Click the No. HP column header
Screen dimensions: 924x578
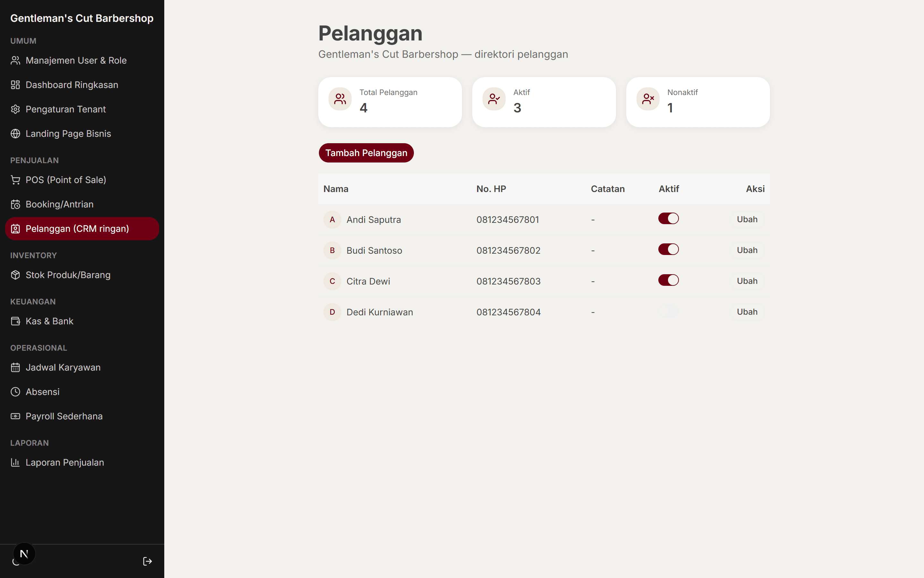coord(491,189)
